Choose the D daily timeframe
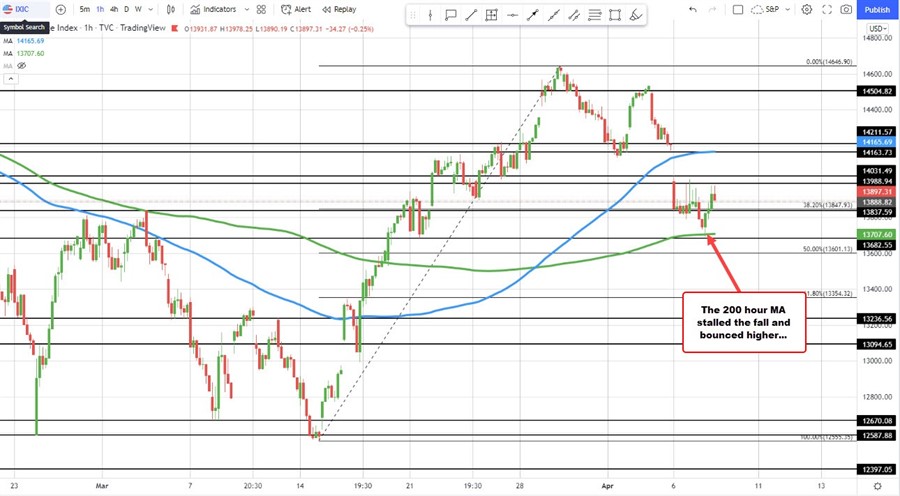 [127, 9]
